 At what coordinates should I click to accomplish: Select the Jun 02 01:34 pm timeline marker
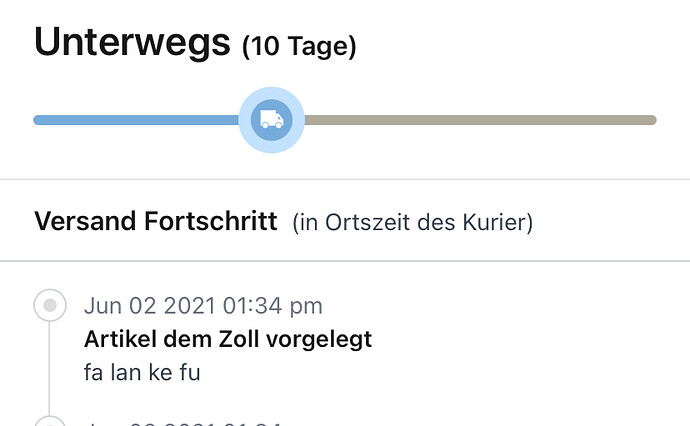coord(50,305)
